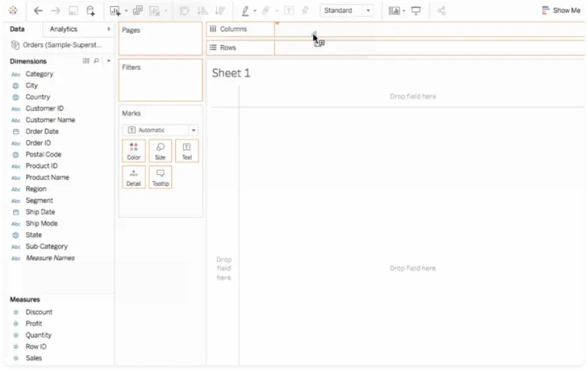This screenshot has width=588, height=371.
Task: Select the Ship Mode field
Action: pos(41,224)
